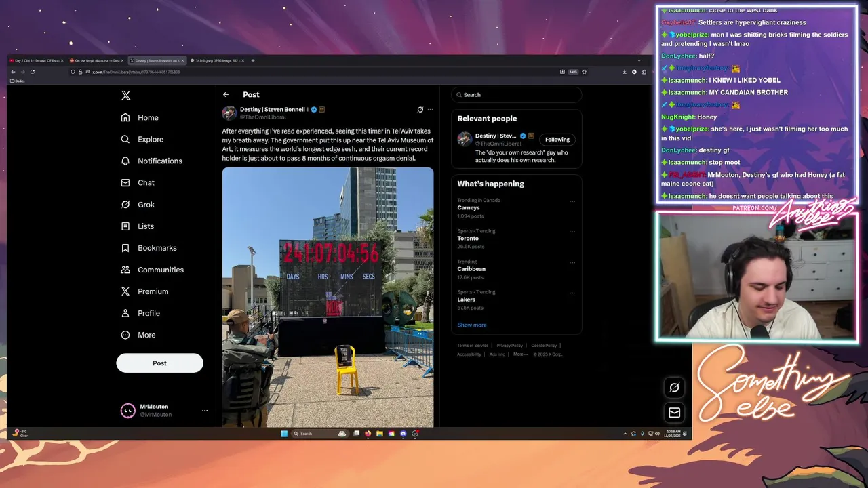The height and width of the screenshot is (488, 868).
Task: Click MrMouton profile avatar
Action: [x=128, y=411]
